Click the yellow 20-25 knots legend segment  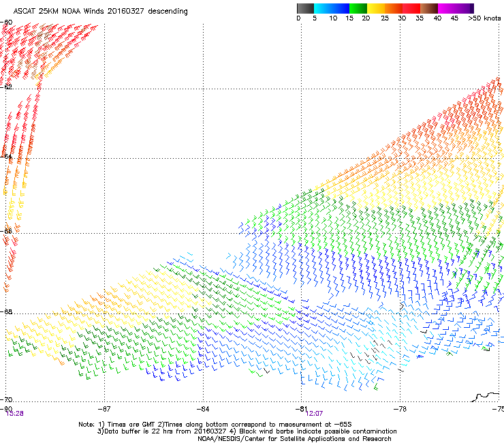coord(376,8)
